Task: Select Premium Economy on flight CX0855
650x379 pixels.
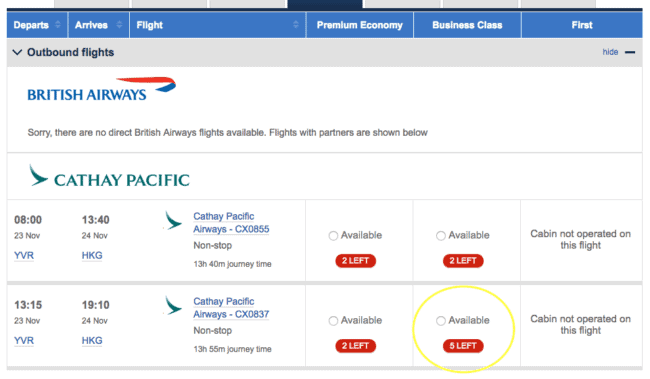Action: pyautogui.click(x=333, y=236)
